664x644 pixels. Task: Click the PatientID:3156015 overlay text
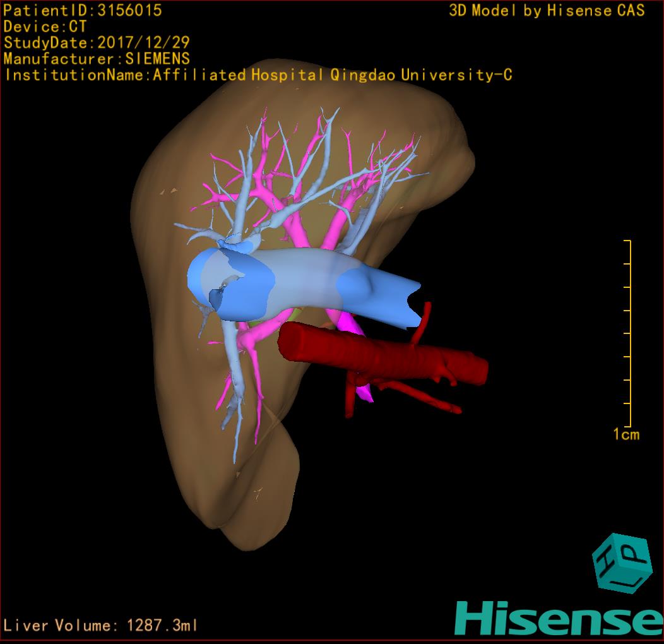click(83, 11)
